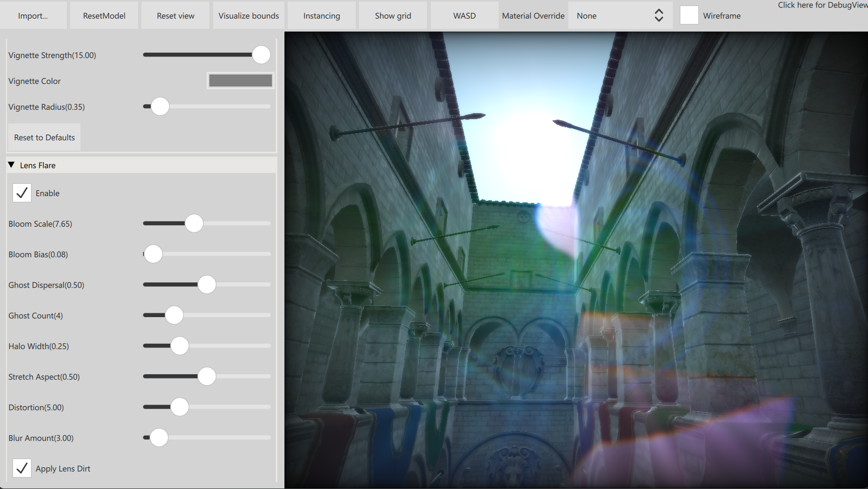868x489 pixels.
Task: Click the Import... toolbar button
Action: click(x=33, y=16)
